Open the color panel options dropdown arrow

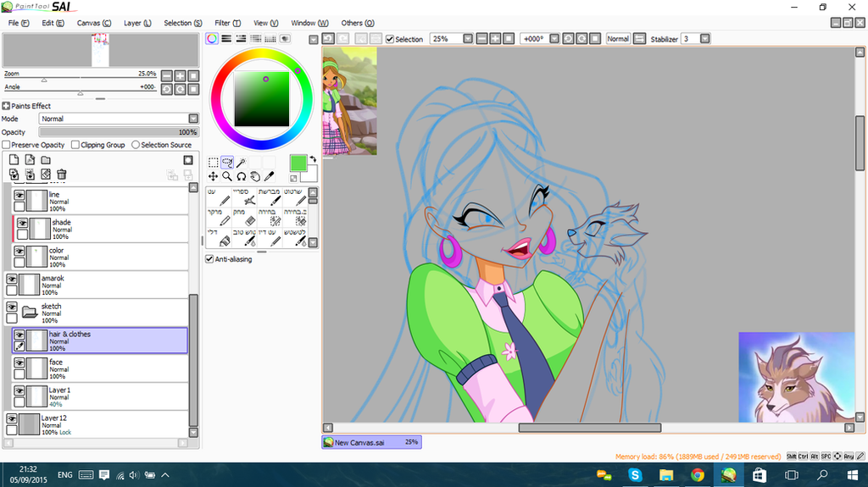314,39
